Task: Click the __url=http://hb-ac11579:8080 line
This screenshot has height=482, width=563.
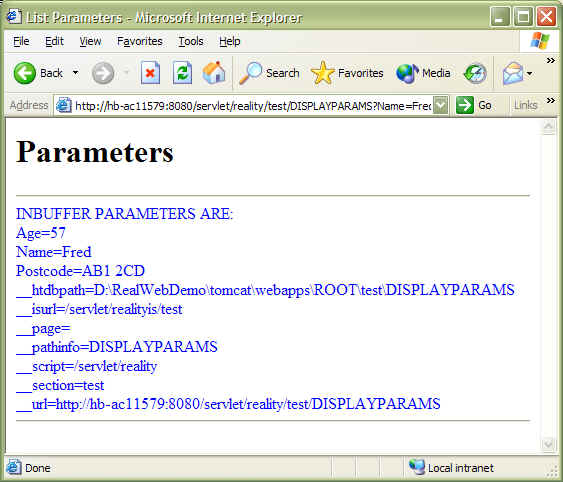Action: (228, 404)
